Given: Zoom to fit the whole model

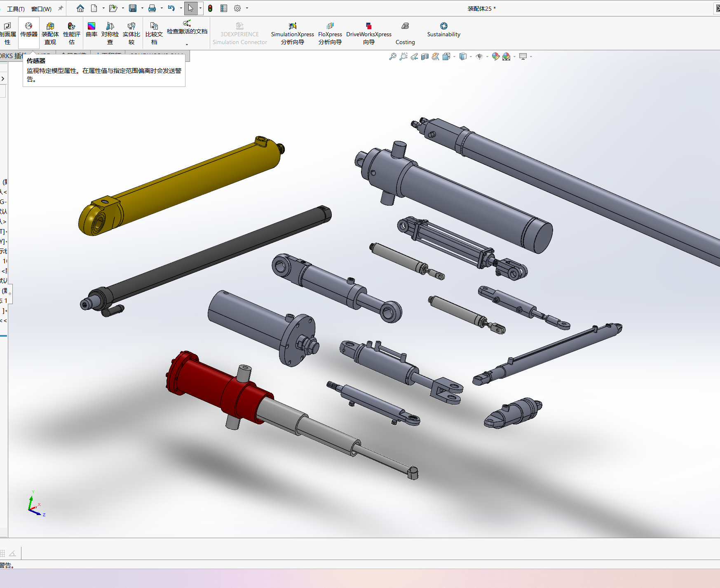Looking at the screenshot, I should click(393, 56).
